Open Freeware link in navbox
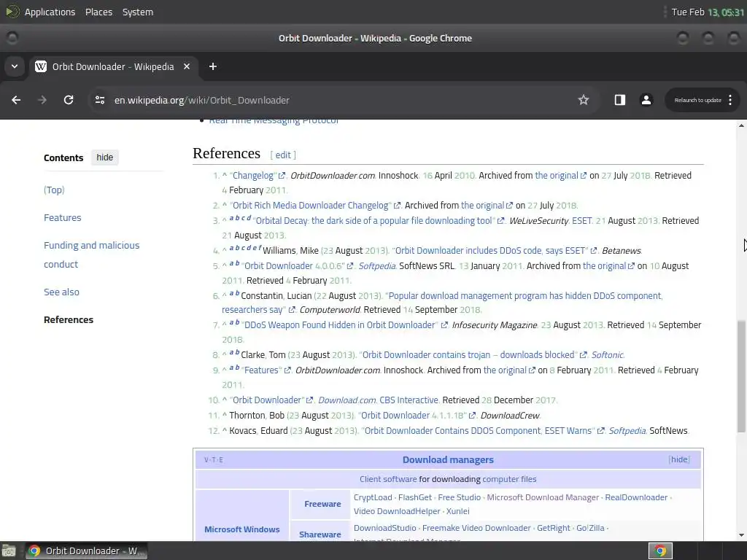The image size is (747, 560). [322, 505]
